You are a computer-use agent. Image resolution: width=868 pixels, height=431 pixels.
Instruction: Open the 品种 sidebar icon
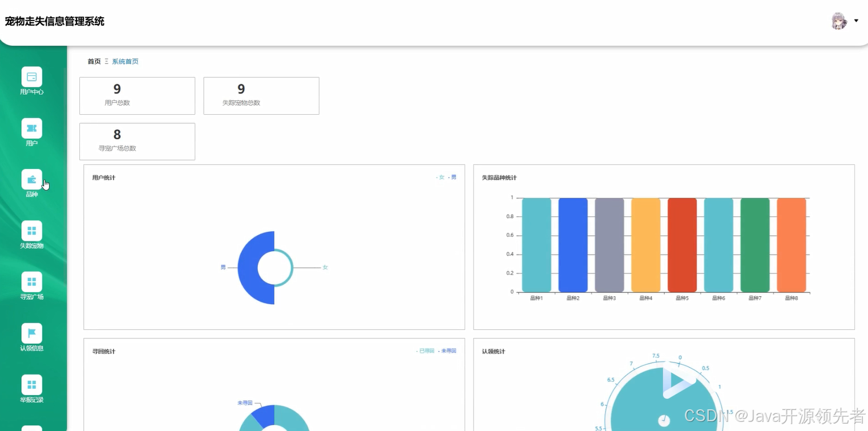click(x=32, y=180)
